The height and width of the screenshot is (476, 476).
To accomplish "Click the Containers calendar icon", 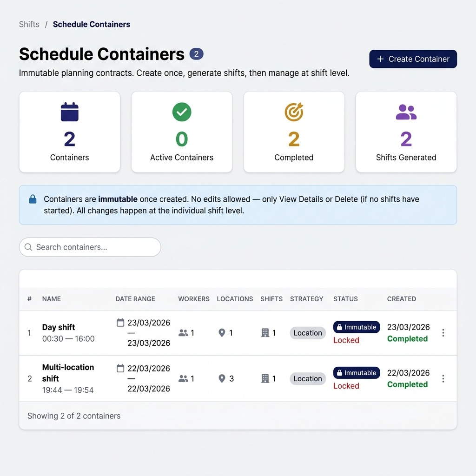I will pyautogui.click(x=69, y=112).
